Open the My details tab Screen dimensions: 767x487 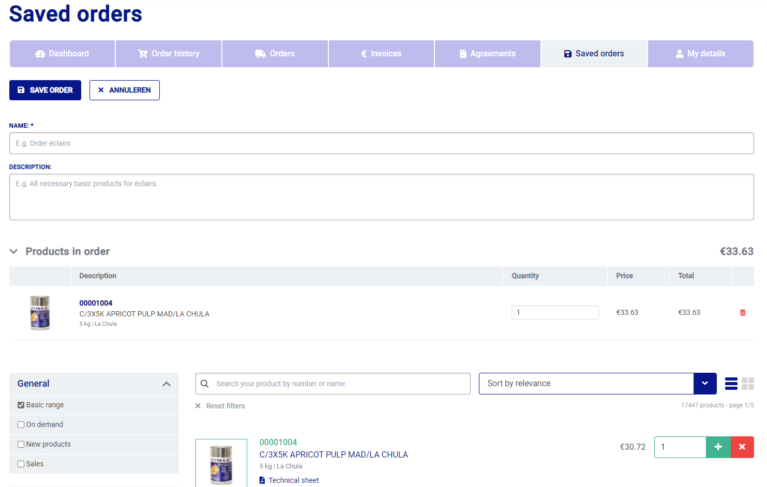700,54
